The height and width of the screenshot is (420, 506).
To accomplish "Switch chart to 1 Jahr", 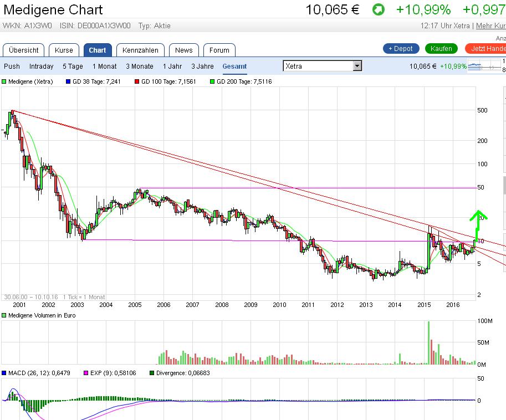I will click(172, 66).
